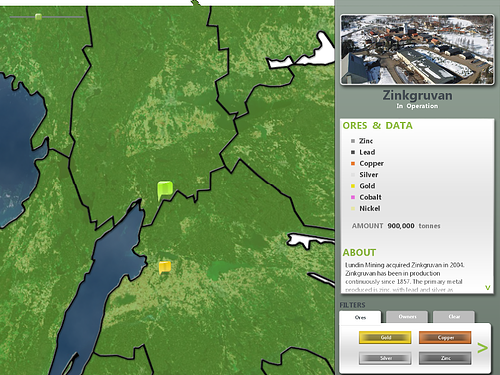Click the Zinc legend color square
This screenshot has height=375, width=500.
[x=353, y=141]
